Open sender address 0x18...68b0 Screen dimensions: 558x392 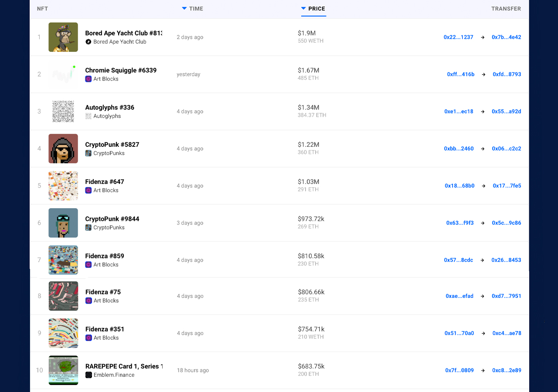[459, 186]
